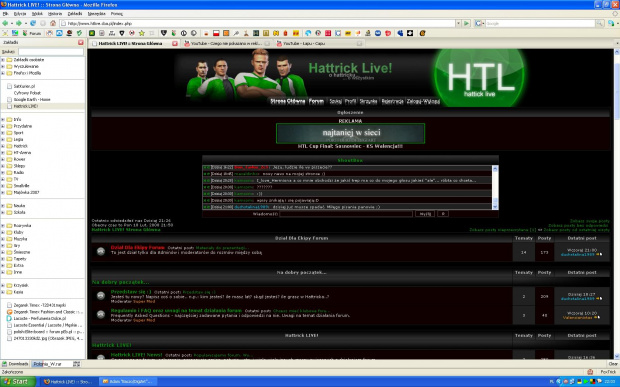Click the green Back arrow in Firefox toolbar
620x387 pixels.
coord(6,23)
